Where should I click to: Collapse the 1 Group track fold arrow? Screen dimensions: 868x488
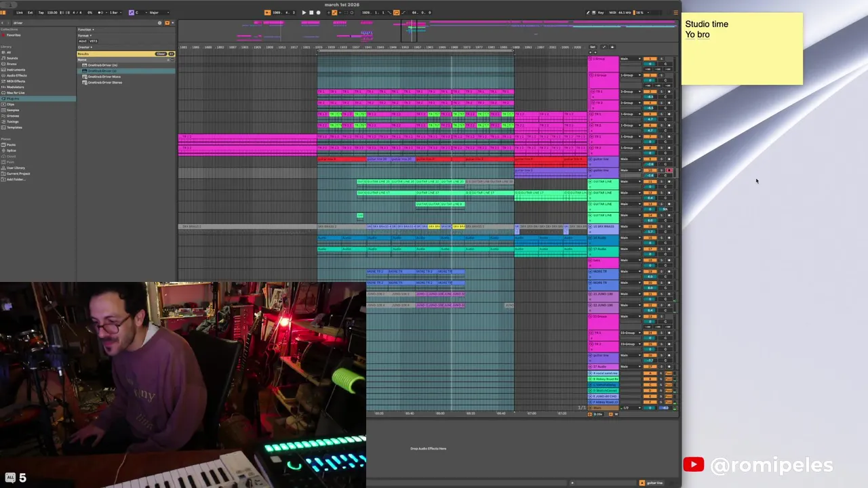point(590,59)
